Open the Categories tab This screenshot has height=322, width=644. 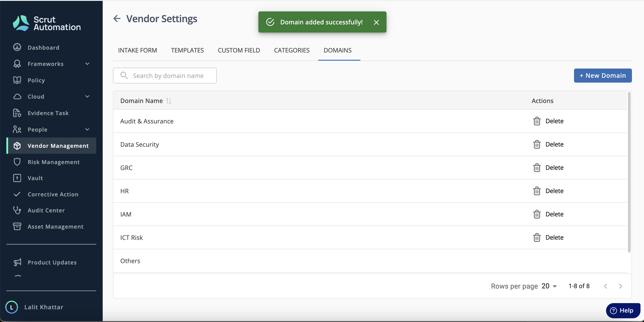[x=292, y=50]
